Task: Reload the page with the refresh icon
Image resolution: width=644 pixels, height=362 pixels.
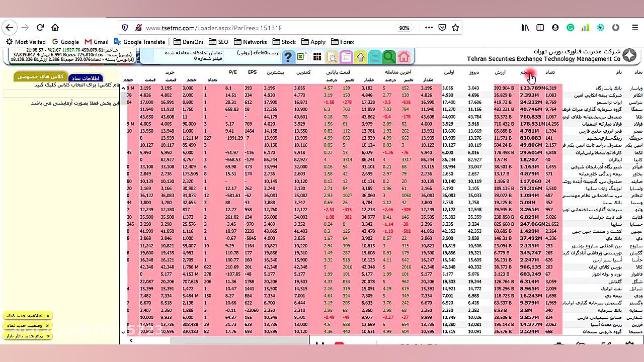Action: click(x=40, y=28)
